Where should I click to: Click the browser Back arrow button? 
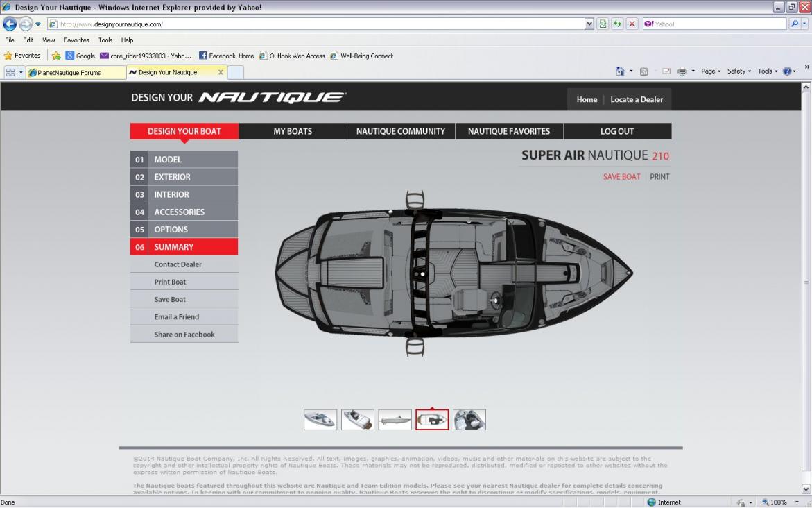click(10, 24)
